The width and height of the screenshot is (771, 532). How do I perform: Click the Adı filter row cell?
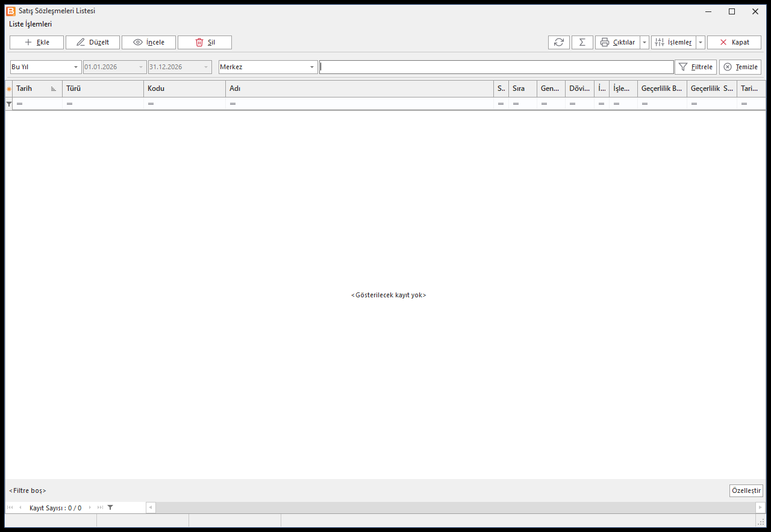[x=360, y=104]
